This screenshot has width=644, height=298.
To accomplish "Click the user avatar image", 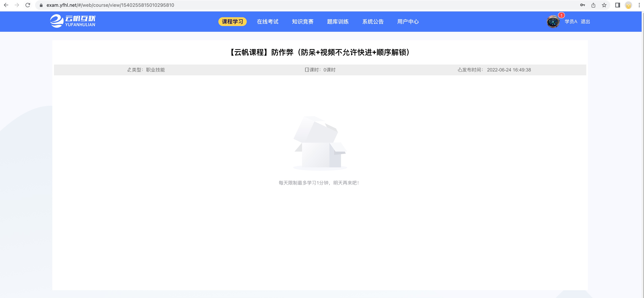I will (553, 22).
